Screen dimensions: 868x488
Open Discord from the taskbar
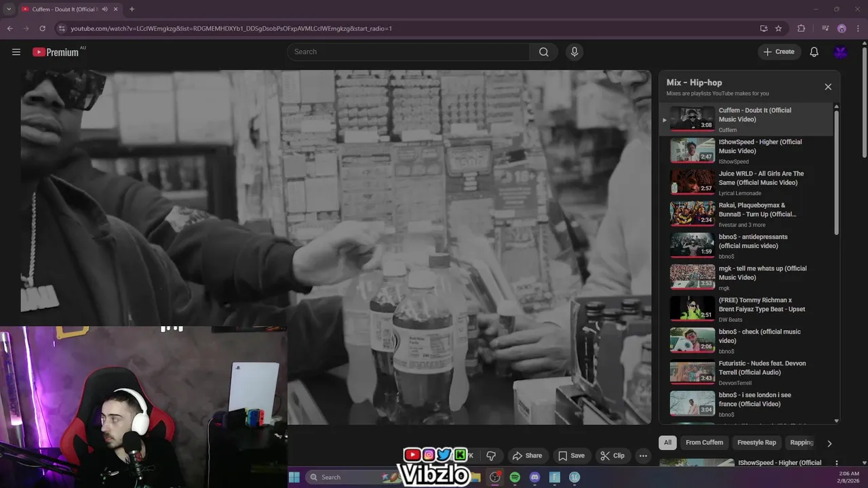534,477
